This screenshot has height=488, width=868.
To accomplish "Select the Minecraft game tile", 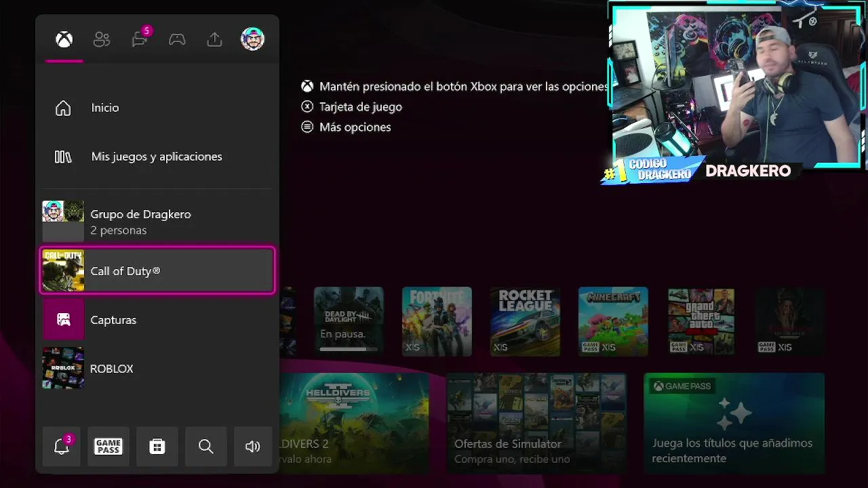I will pos(613,321).
